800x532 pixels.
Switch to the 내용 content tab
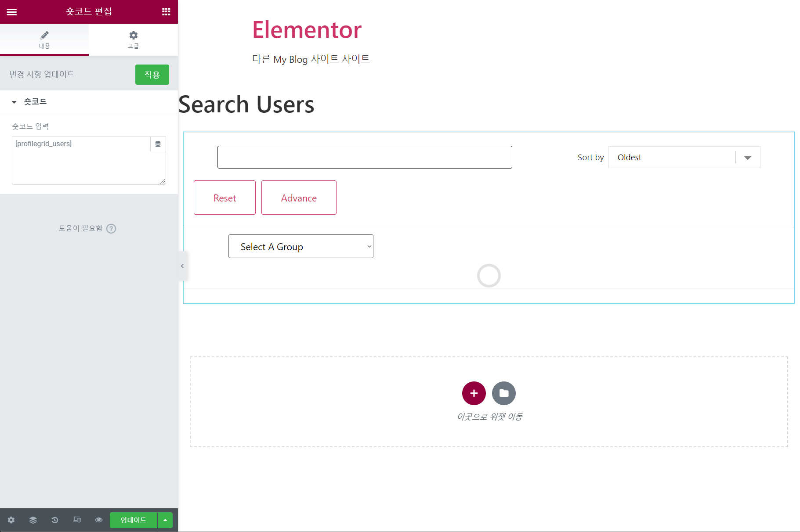coord(44,40)
